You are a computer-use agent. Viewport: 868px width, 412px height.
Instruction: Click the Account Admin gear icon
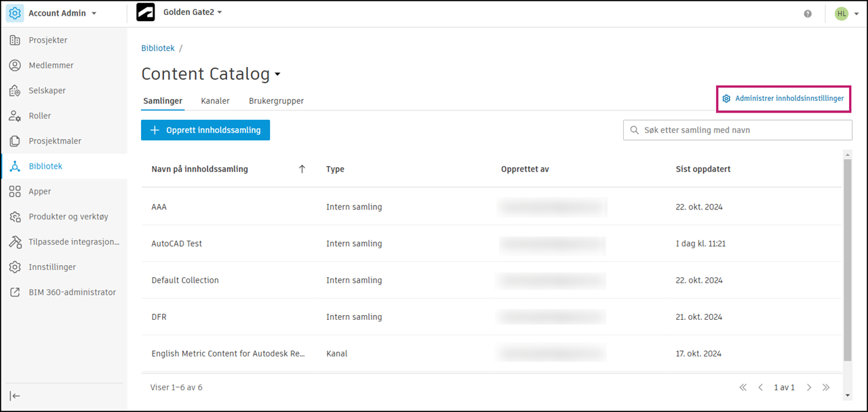[x=15, y=14]
